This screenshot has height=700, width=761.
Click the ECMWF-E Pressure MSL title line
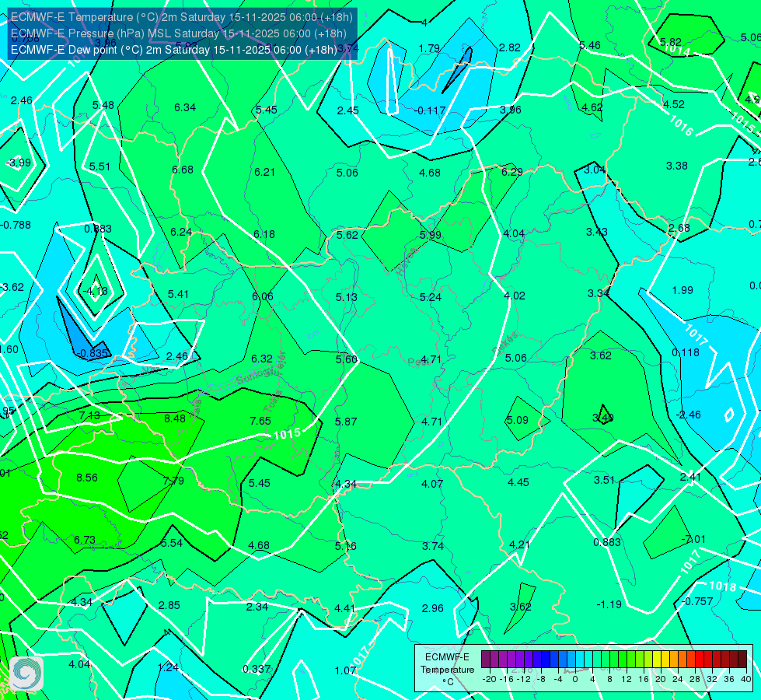179,33
